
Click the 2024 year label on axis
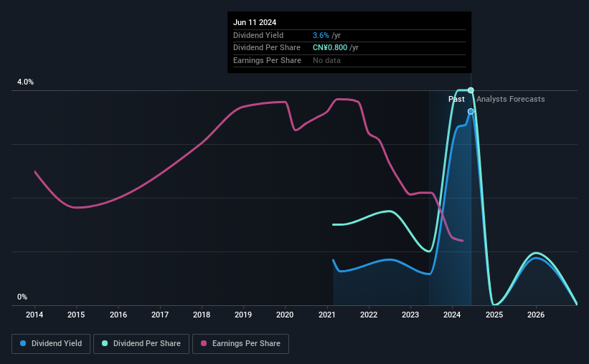(x=452, y=315)
